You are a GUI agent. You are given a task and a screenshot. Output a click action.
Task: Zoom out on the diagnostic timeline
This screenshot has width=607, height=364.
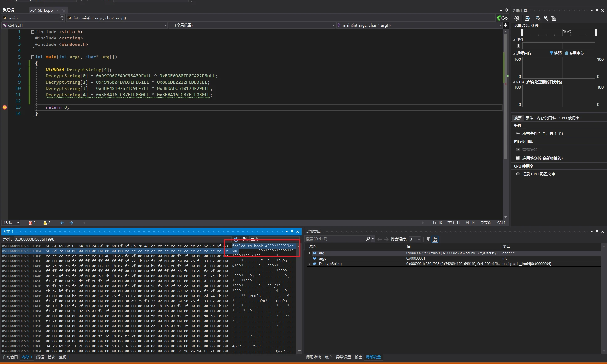point(546,18)
